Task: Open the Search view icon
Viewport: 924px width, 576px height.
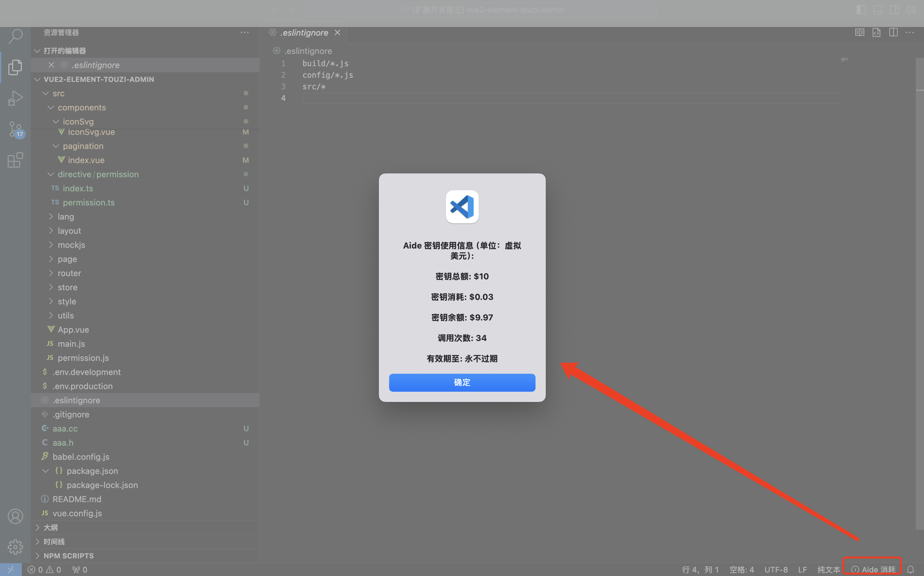Action: (15, 36)
